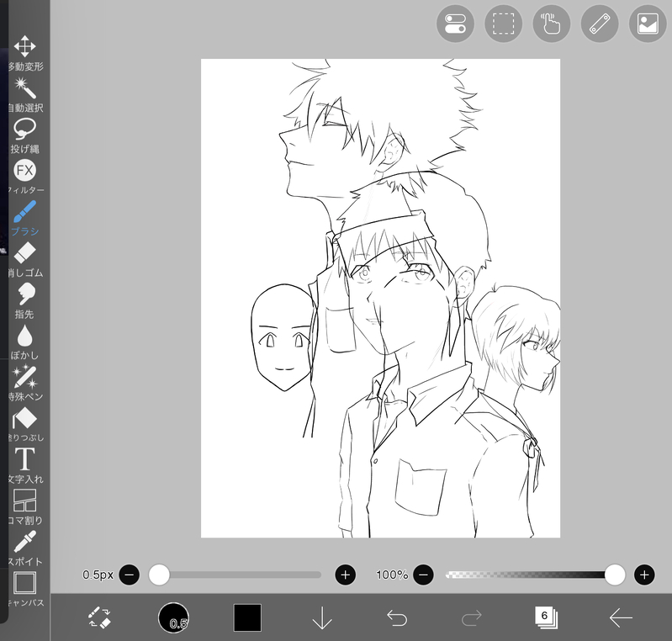Screen dimensions: 672x641
Task: Open the material image icon
Action: coord(648,24)
